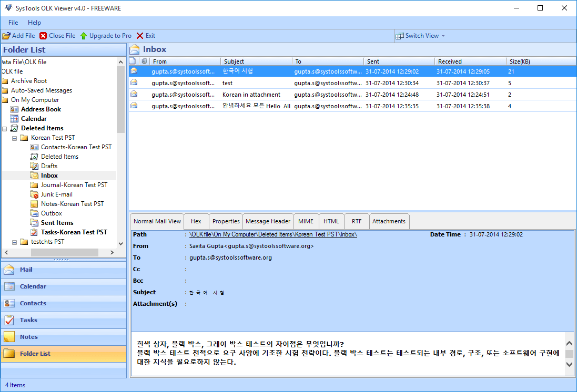Click message body scroll down arrow
This screenshot has width=577, height=392.
tap(569, 365)
